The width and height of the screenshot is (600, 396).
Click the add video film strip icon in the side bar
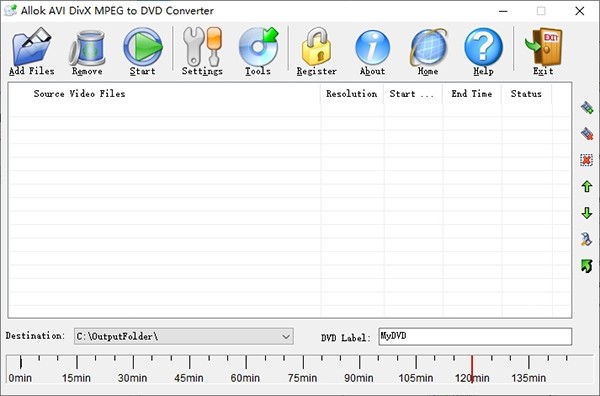tap(587, 108)
